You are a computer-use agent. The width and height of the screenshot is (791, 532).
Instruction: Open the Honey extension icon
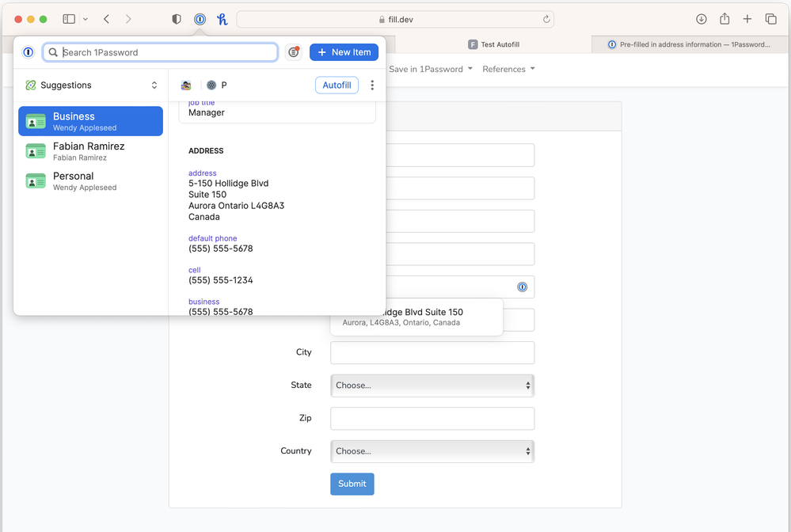point(222,19)
